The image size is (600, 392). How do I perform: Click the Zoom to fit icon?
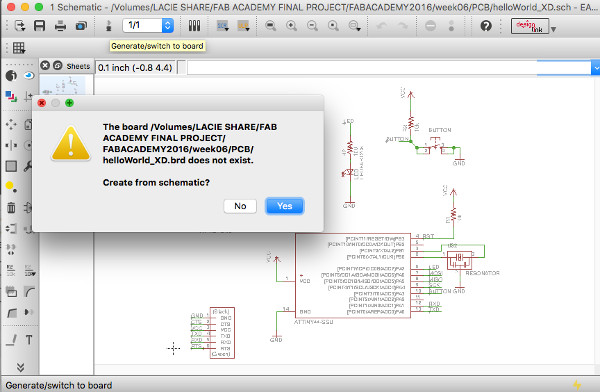pos(271,26)
